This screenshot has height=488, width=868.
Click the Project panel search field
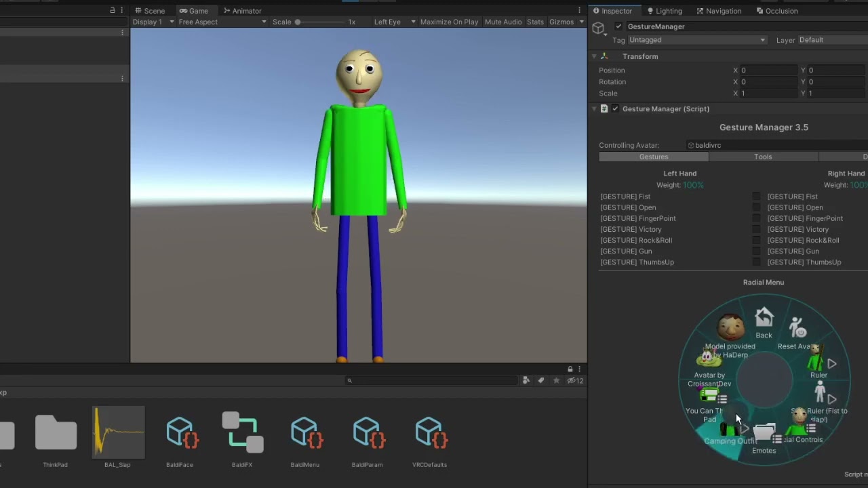(433, 380)
